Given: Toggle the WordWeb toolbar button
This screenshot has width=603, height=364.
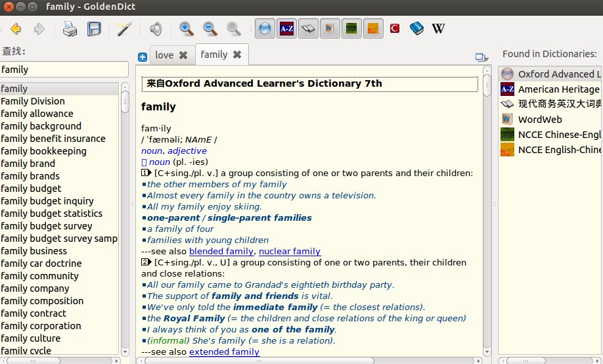Looking at the screenshot, I should tap(330, 28).
